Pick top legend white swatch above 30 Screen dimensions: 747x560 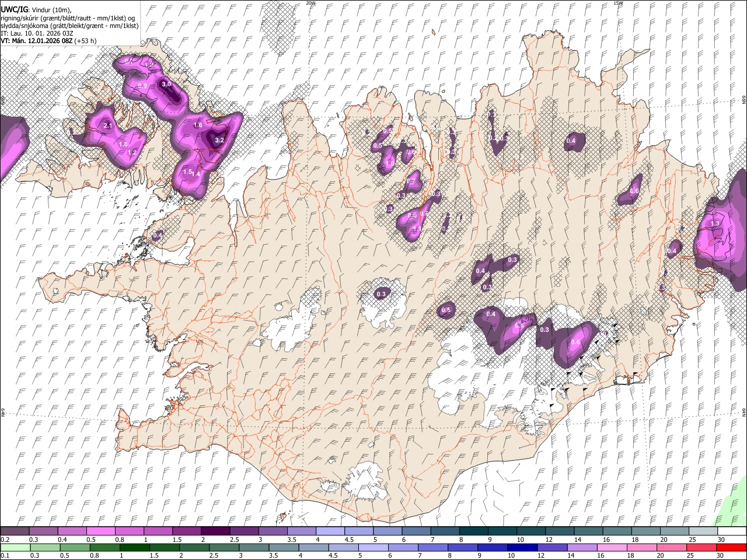731,531
